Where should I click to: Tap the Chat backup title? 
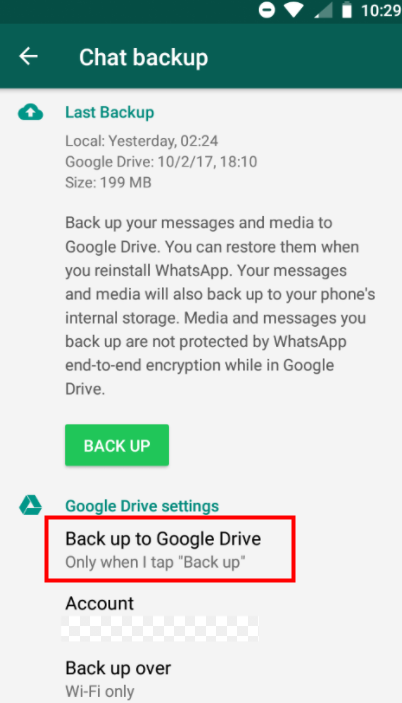pyautogui.click(x=143, y=57)
